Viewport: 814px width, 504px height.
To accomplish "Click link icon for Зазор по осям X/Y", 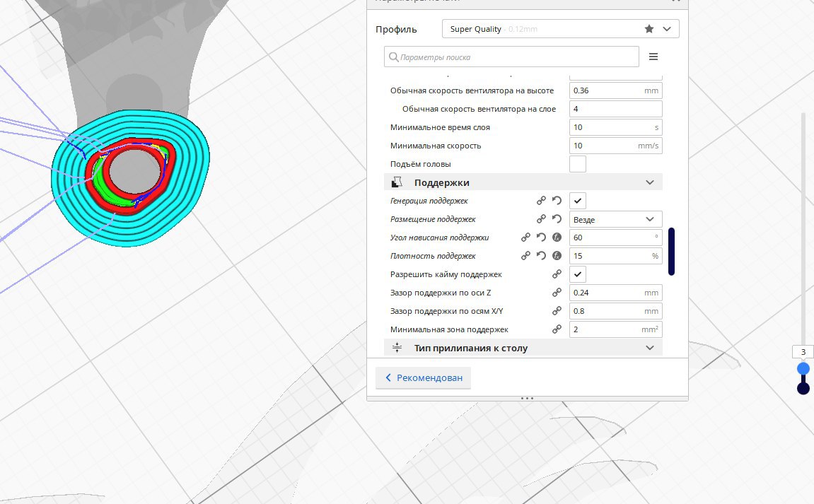I will pyautogui.click(x=557, y=311).
